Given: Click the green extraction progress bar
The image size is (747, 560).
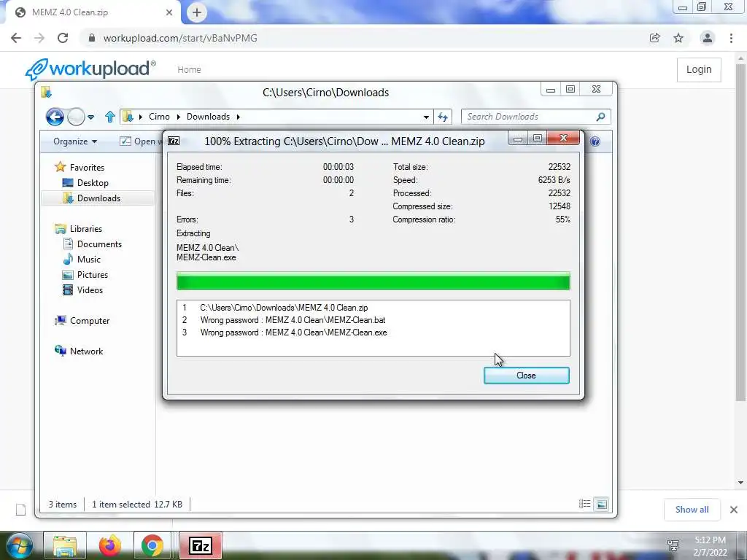Looking at the screenshot, I should coord(373,281).
